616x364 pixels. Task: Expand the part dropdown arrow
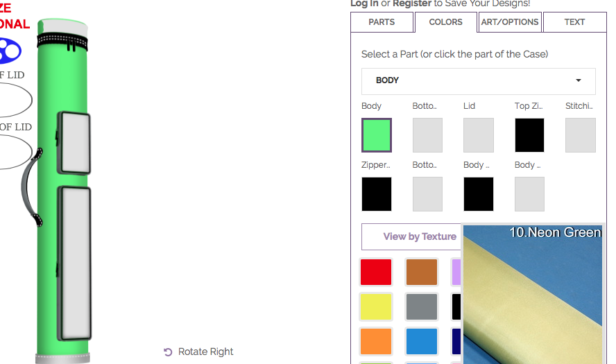pyautogui.click(x=579, y=80)
